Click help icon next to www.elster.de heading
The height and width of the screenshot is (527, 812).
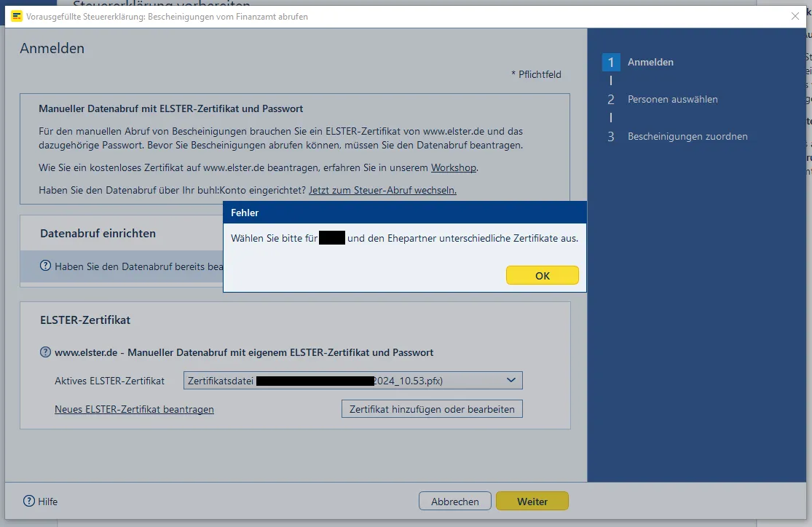pyautogui.click(x=46, y=352)
